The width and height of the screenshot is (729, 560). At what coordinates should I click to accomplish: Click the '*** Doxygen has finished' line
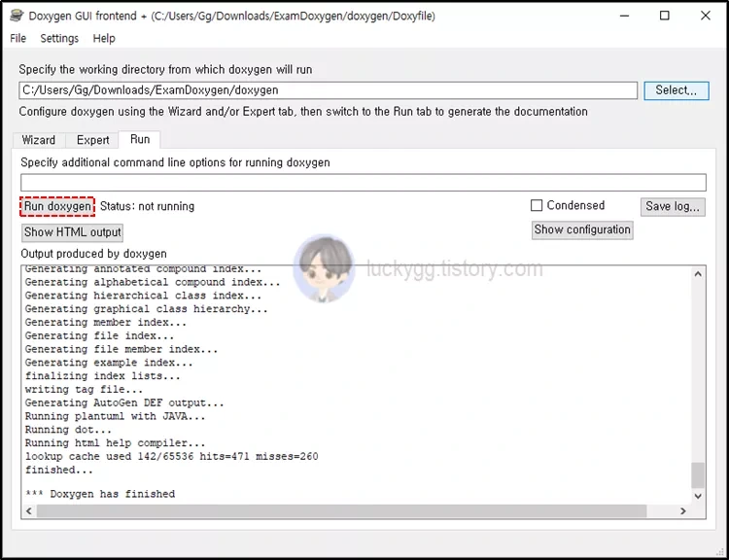[x=100, y=494]
